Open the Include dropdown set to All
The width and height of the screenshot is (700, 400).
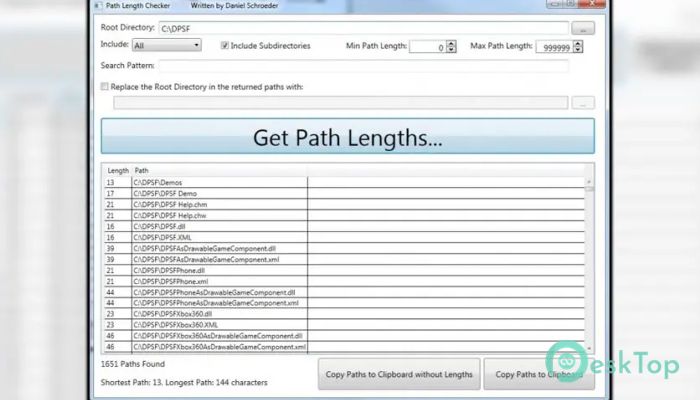[167, 45]
